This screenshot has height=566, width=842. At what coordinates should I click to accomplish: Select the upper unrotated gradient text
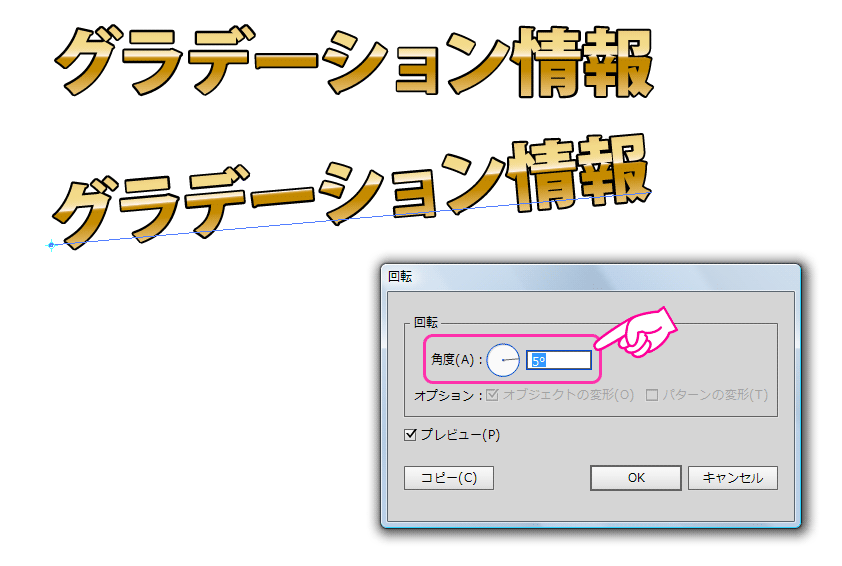point(354,62)
